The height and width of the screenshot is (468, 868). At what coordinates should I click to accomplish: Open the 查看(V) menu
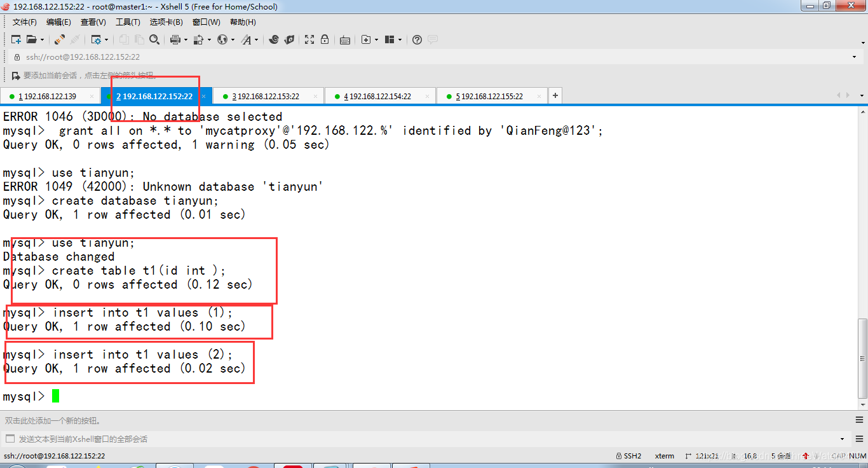coord(93,22)
